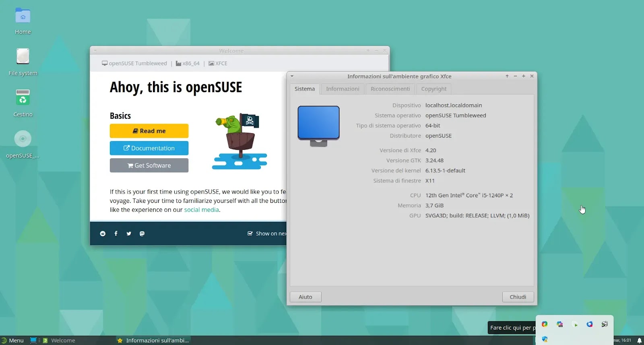Click the memory value 3,7 GiB
644x345 pixels.
click(434, 205)
